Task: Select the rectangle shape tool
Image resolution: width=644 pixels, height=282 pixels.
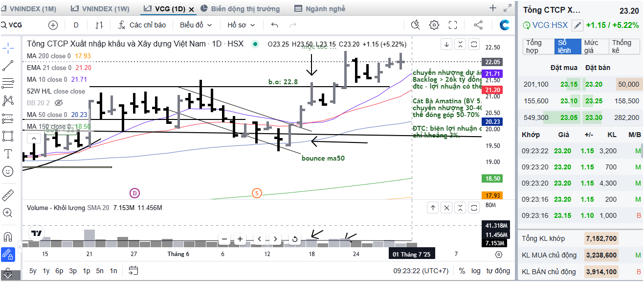Action: click(8, 136)
